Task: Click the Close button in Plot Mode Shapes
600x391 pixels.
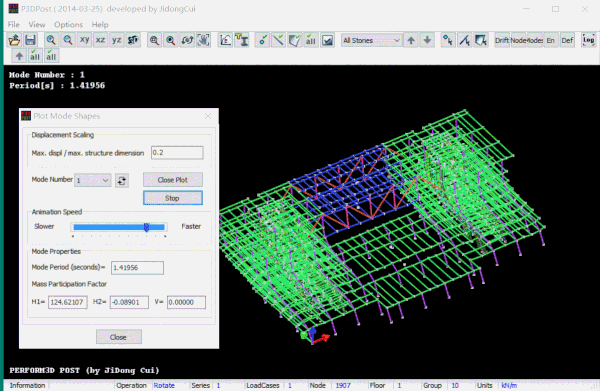Action: tap(119, 337)
